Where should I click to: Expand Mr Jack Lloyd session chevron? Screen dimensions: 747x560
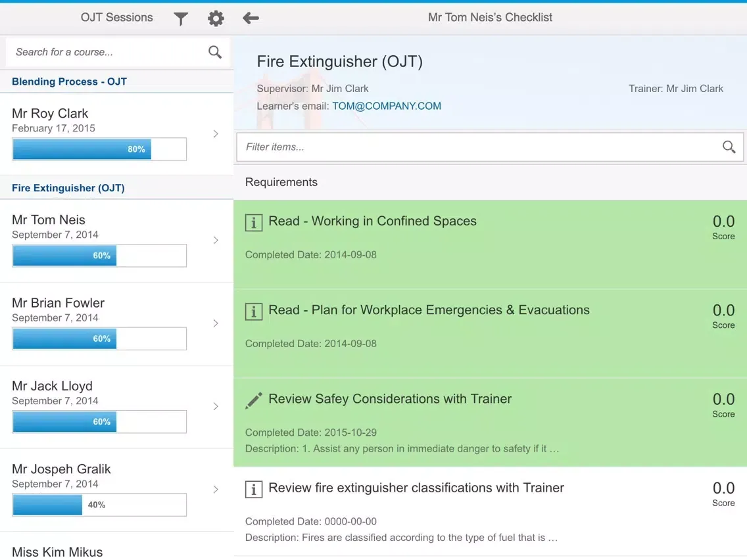click(216, 406)
